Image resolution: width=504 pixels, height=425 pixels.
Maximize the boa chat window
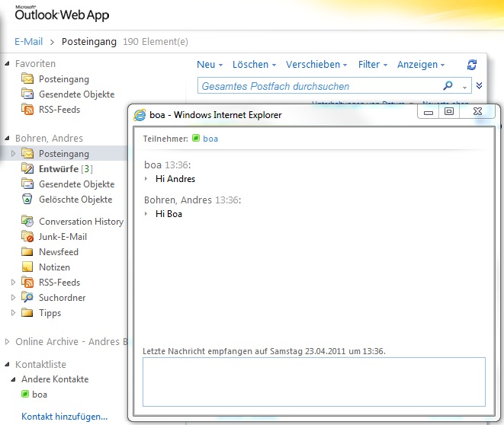point(449,112)
